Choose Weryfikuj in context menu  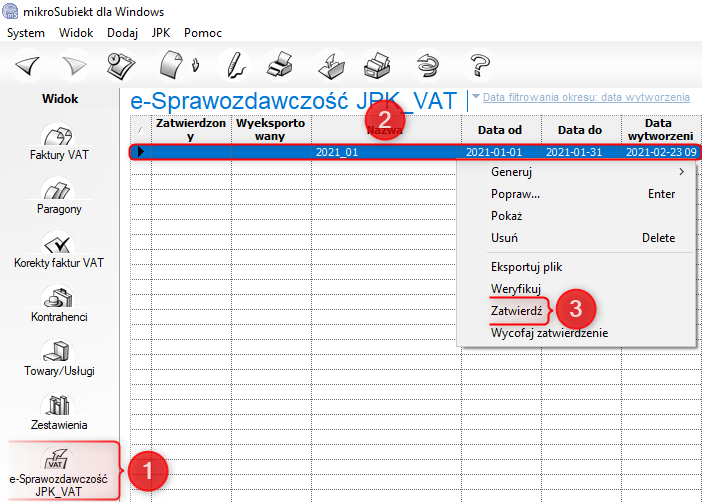tap(576, 289)
